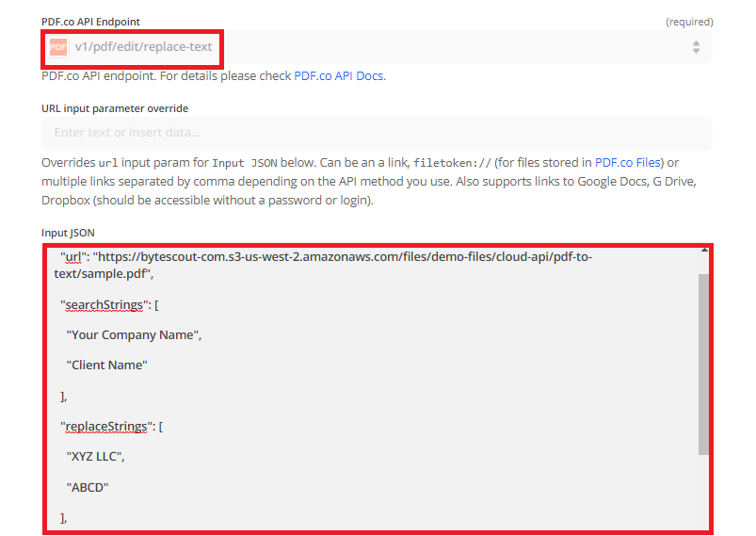The image size is (756, 536).
Task: Click the "ABCD" line
Action: [x=88, y=487]
